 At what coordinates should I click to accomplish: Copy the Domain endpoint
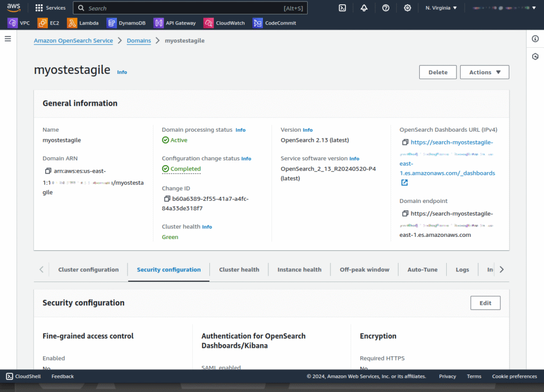click(x=405, y=214)
